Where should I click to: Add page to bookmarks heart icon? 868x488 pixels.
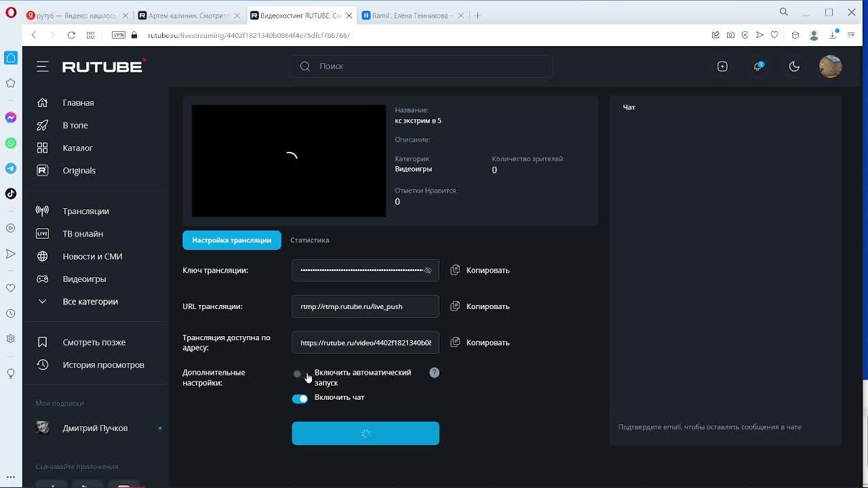pyautogui.click(x=774, y=35)
